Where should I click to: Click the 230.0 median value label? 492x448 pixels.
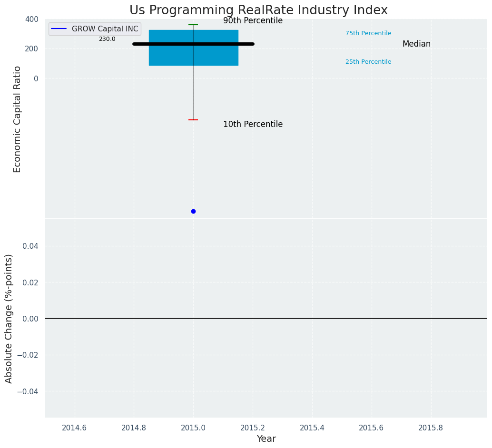point(107,39)
